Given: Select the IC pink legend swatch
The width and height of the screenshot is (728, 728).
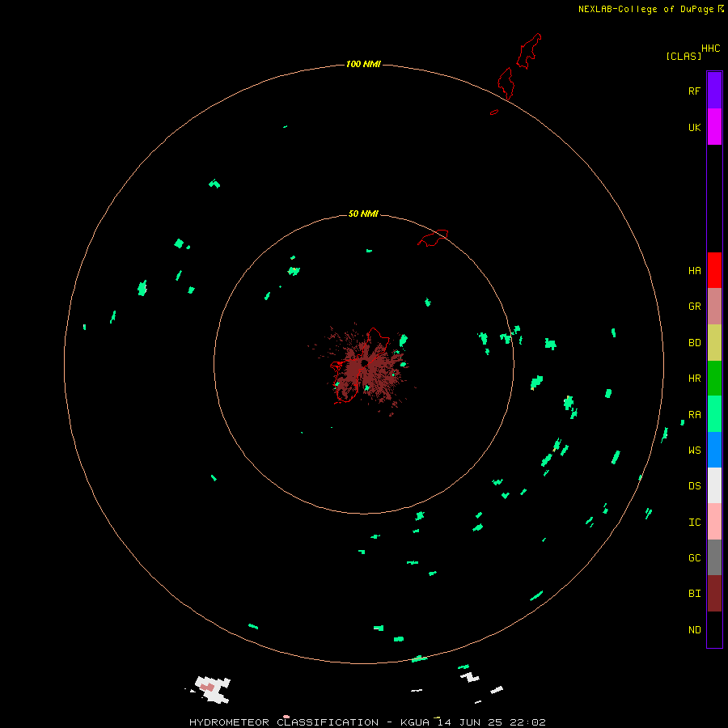Looking at the screenshot, I should click(x=714, y=522).
